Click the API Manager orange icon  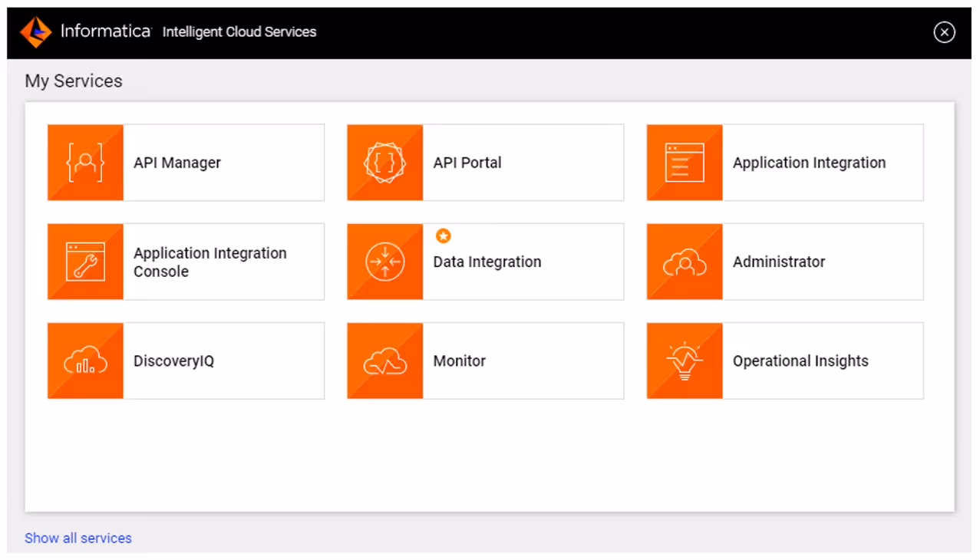[85, 163]
